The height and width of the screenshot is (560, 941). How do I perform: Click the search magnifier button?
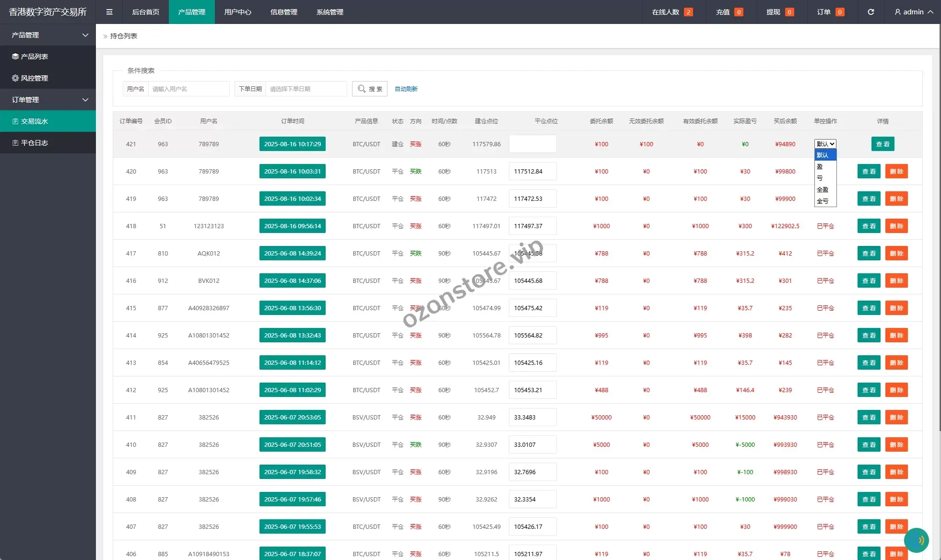click(369, 89)
